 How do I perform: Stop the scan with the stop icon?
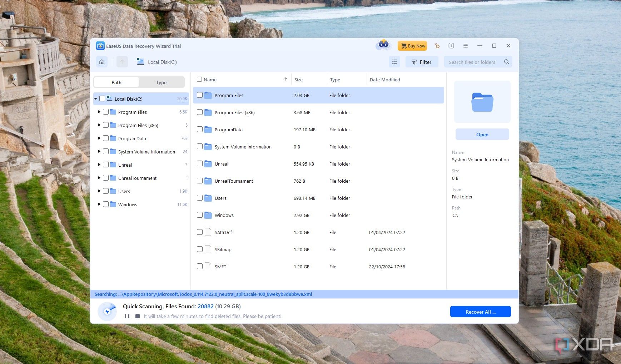pos(138,316)
